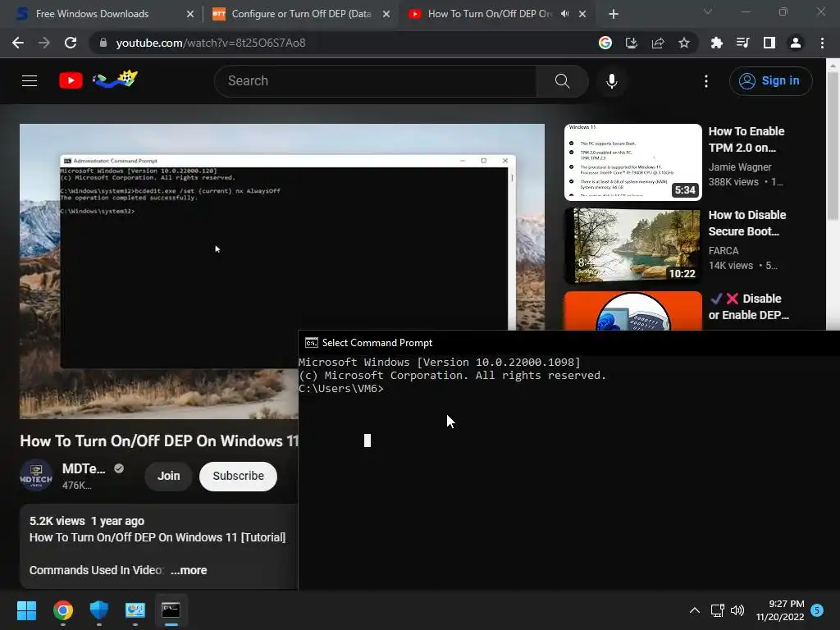Click the YouTube doodle next to the logo
The width and height of the screenshot is (840, 630).
tap(115, 80)
